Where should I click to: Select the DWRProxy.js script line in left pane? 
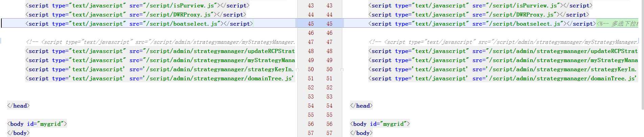[136, 15]
